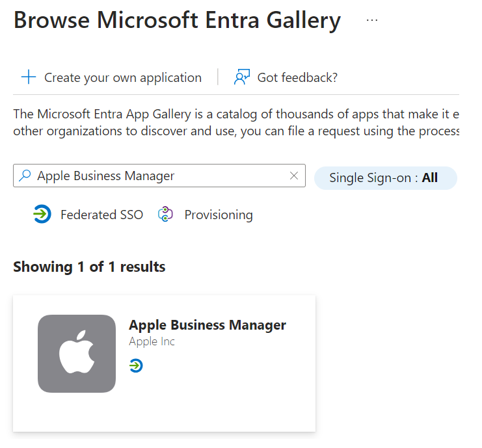Viewport: 482px width, 448px height.
Task: Click the plus icon for creating an application
Action: pyautogui.click(x=28, y=77)
